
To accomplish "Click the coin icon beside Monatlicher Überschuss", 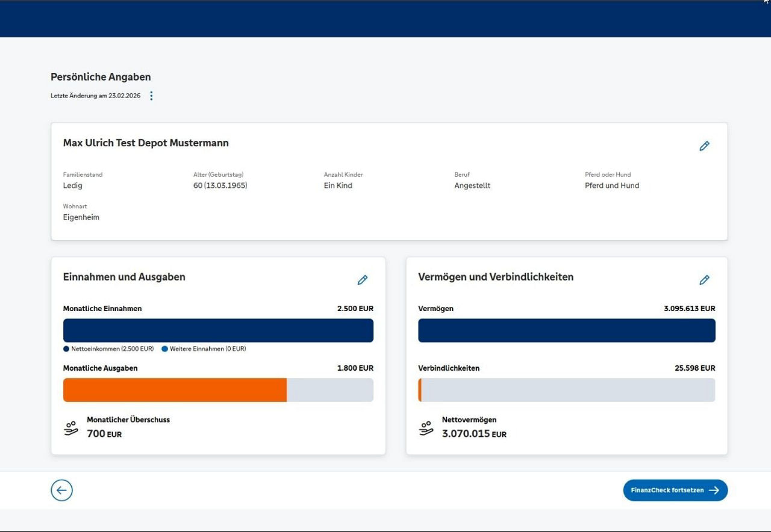I will point(70,427).
